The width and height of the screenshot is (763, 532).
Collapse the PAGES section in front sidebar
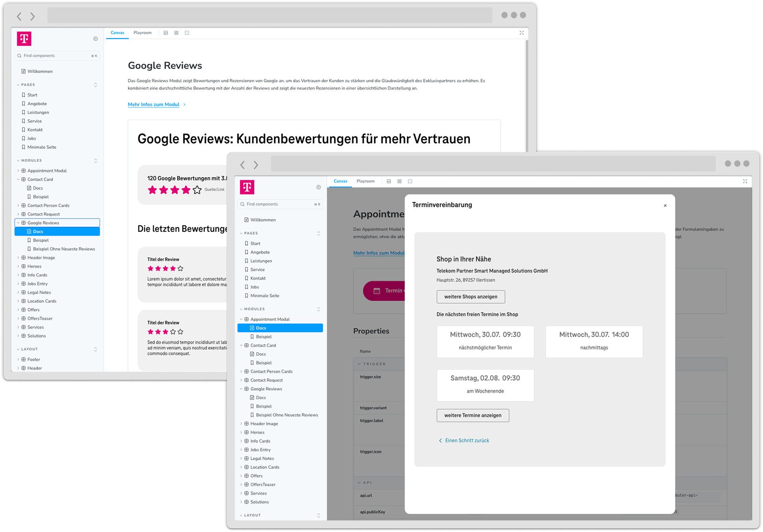click(241, 233)
